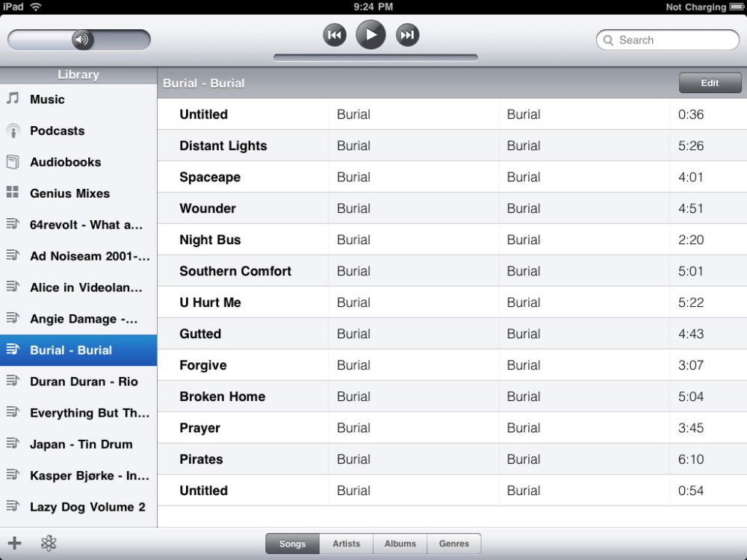Click playlist icon beside 64revolt
This screenshot has width=747, height=560.
13,223
